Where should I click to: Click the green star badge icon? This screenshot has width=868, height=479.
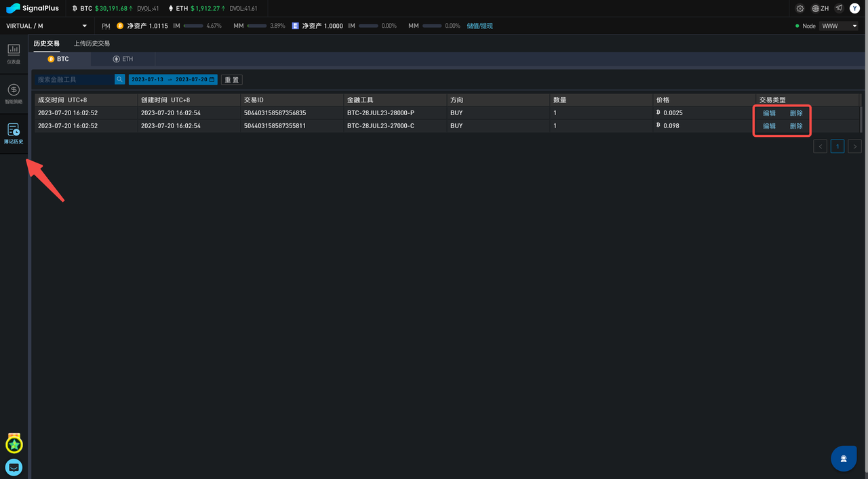(14, 444)
